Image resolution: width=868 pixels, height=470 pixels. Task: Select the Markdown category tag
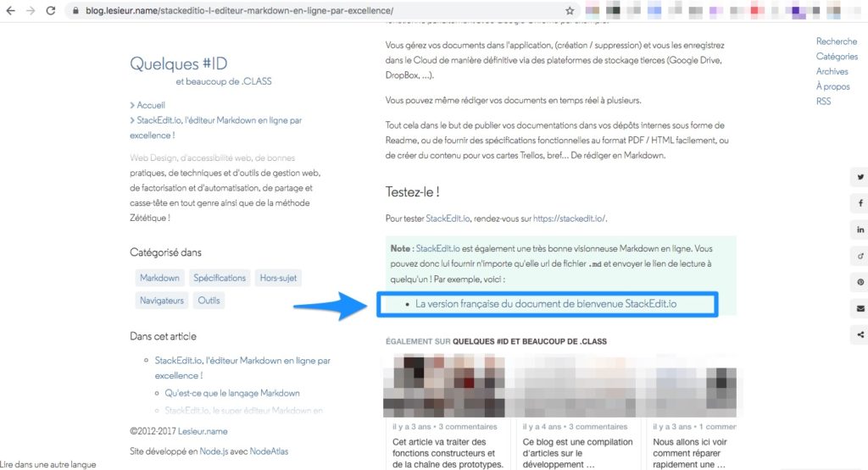coord(159,278)
